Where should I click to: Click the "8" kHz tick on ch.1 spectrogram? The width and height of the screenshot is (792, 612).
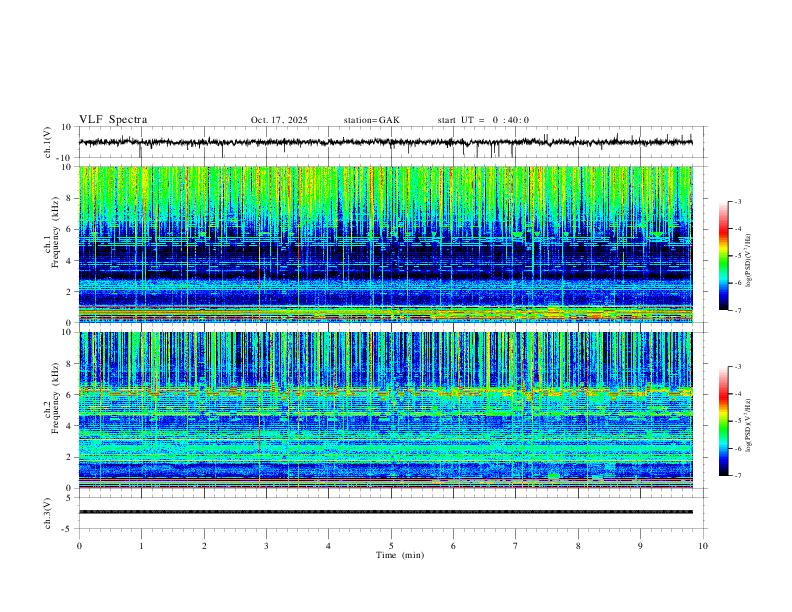coord(69,198)
